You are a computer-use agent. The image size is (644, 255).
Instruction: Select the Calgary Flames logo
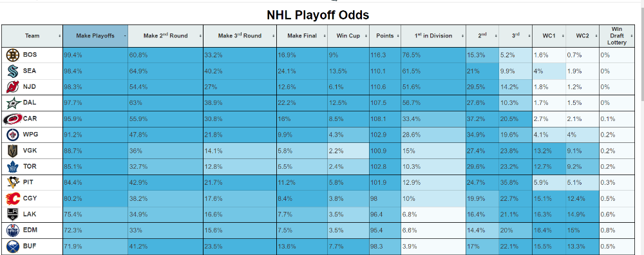tap(13, 199)
